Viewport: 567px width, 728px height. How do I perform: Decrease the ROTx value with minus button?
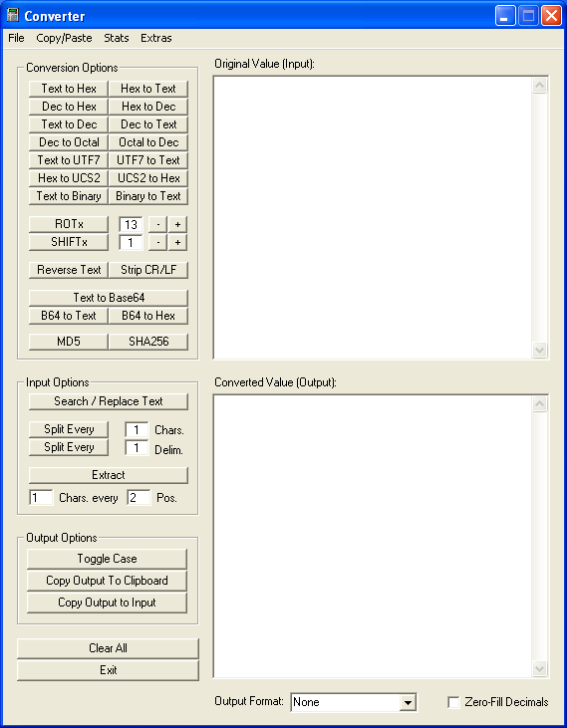[x=157, y=224]
